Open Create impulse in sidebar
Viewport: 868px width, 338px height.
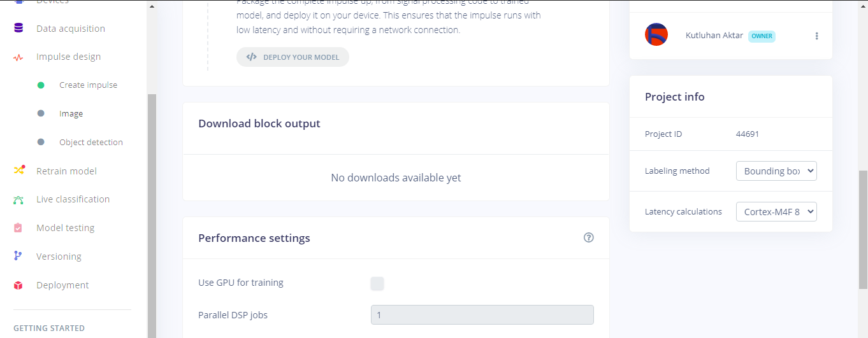(x=88, y=85)
